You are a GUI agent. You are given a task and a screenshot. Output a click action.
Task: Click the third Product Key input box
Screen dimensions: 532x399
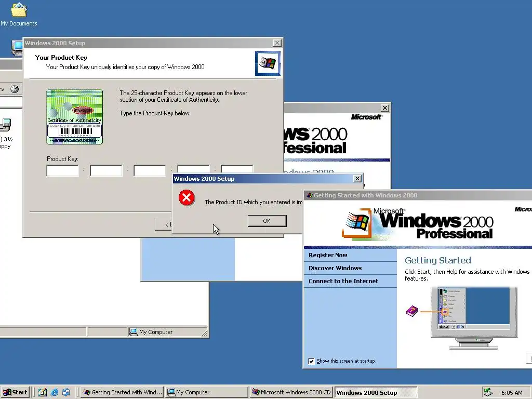pos(150,170)
